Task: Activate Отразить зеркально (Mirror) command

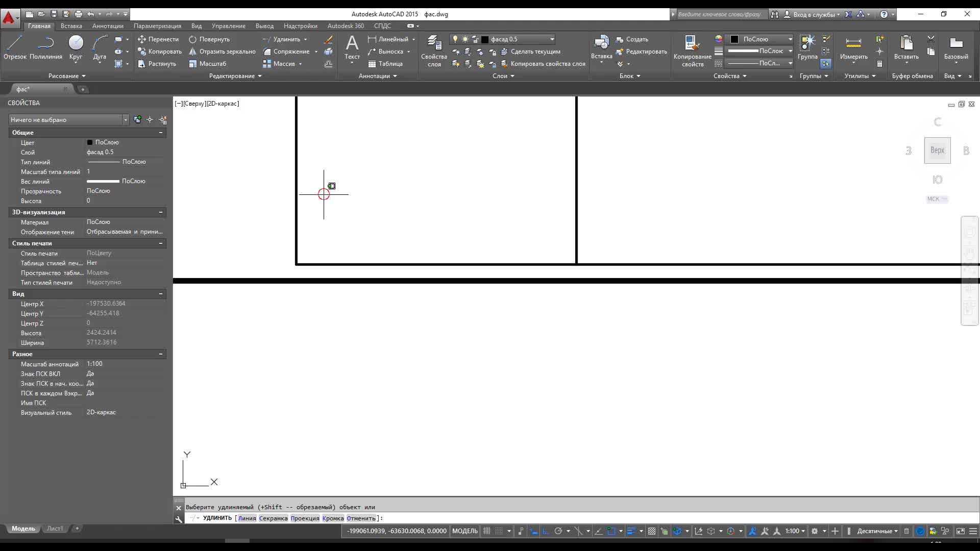Action: (x=222, y=52)
